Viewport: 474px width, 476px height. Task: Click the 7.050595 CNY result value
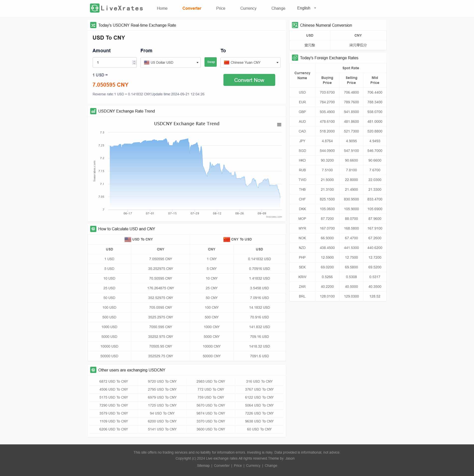(110, 85)
